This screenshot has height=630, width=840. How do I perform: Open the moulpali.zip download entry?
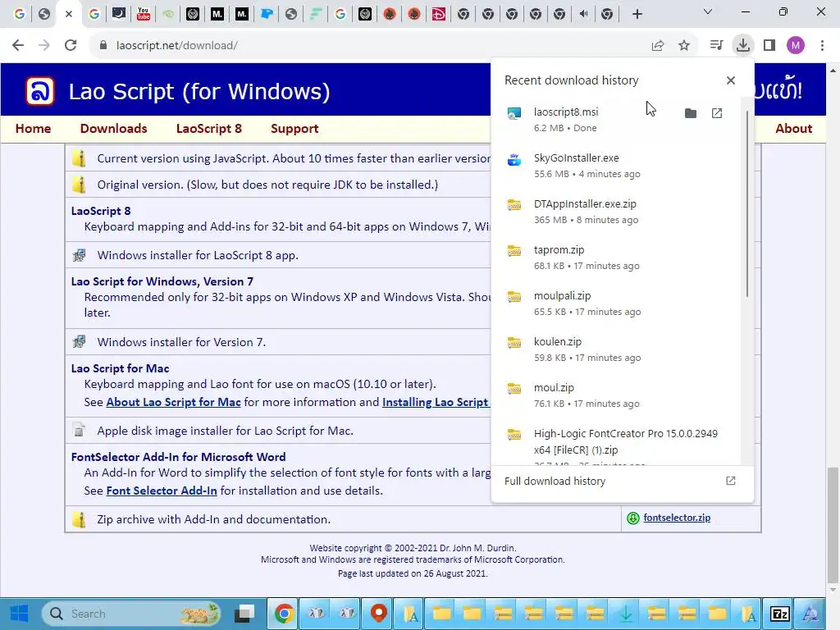pos(615,304)
